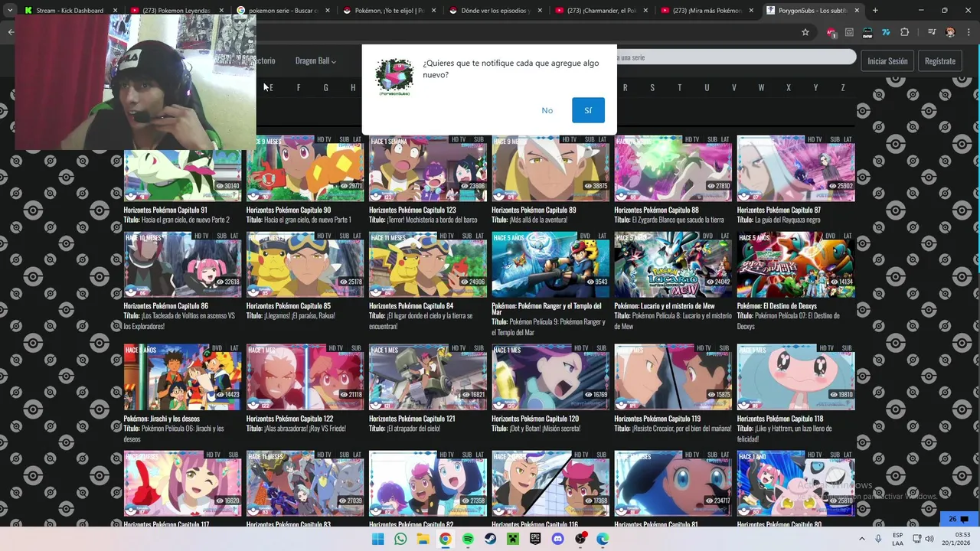Image resolution: width=980 pixels, height=551 pixels.
Task: Click title link Horizontes Pokémon Capítulo 84
Action: (x=411, y=306)
